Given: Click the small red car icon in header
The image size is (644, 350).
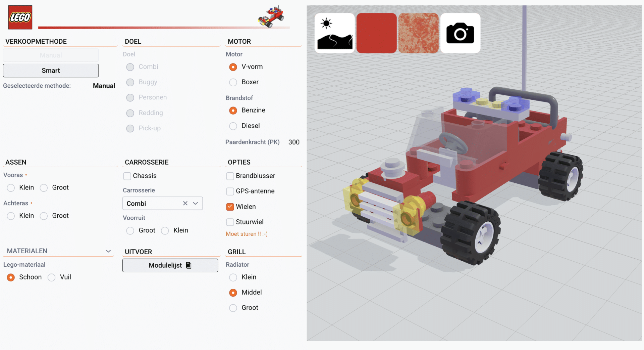Looking at the screenshot, I should [271, 16].
